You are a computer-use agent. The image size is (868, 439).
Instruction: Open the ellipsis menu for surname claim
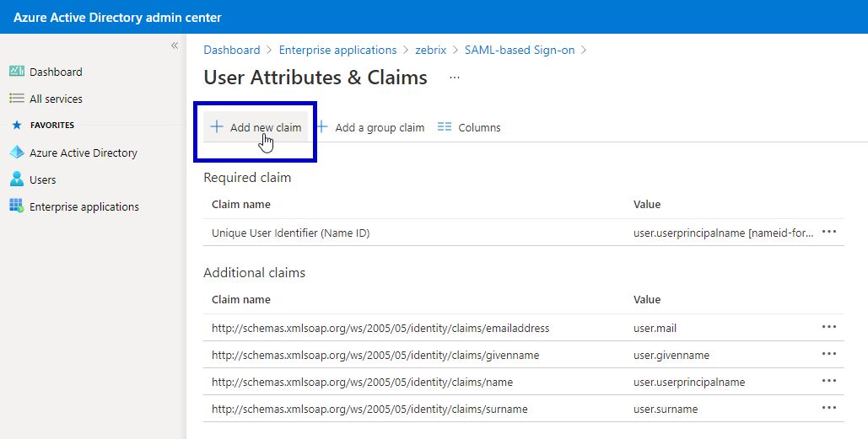(x=828, y=408)
